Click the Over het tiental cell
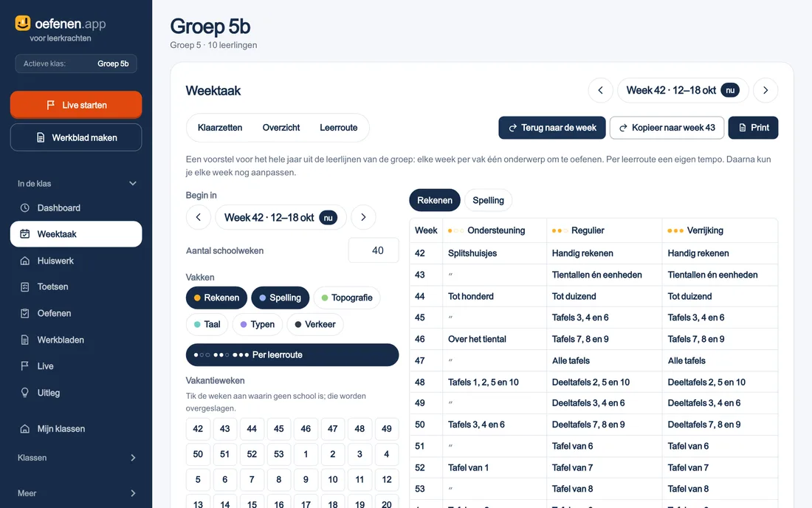 (x=495, y=339)
